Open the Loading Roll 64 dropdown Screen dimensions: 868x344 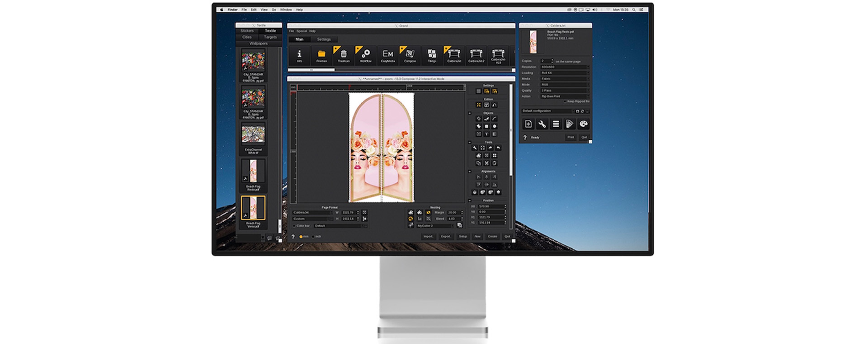point(565,73)
